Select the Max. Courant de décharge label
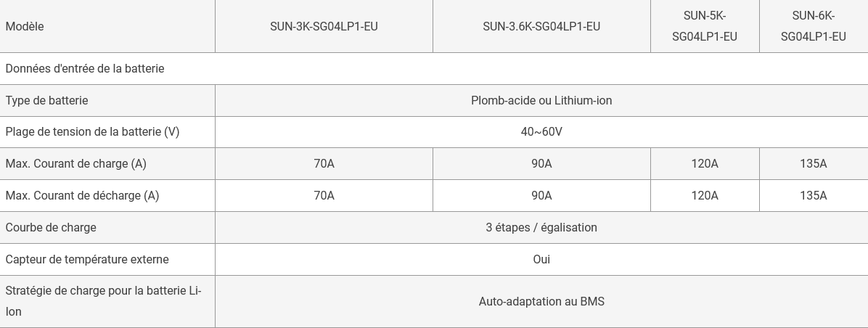868x328 pixels. tap(82, 196)
